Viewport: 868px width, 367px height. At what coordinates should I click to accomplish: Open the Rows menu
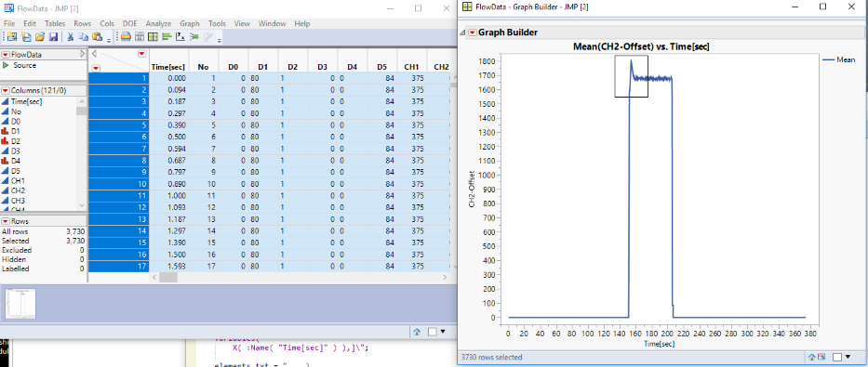83,24
